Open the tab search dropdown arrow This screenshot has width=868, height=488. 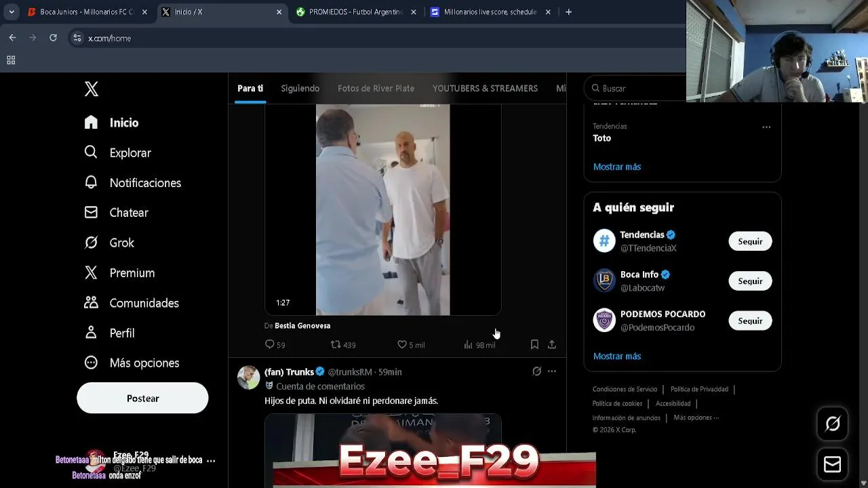12,12
